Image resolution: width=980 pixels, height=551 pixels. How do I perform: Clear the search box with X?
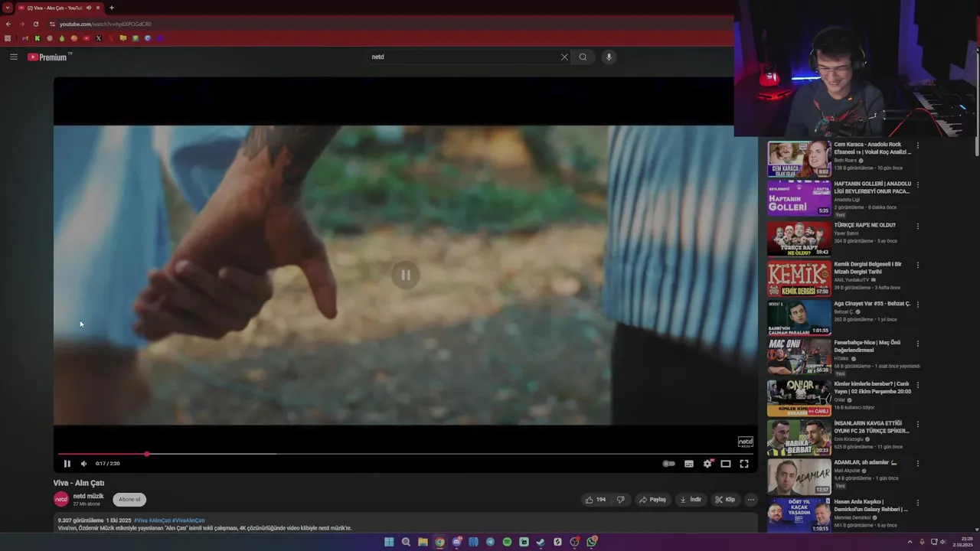pos(564,57)
